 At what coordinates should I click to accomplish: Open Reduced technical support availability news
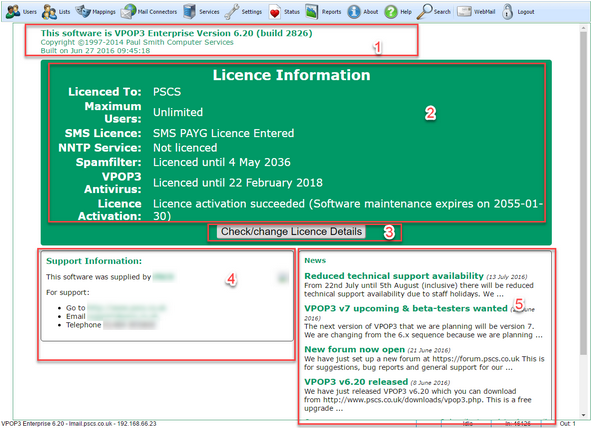394,276
